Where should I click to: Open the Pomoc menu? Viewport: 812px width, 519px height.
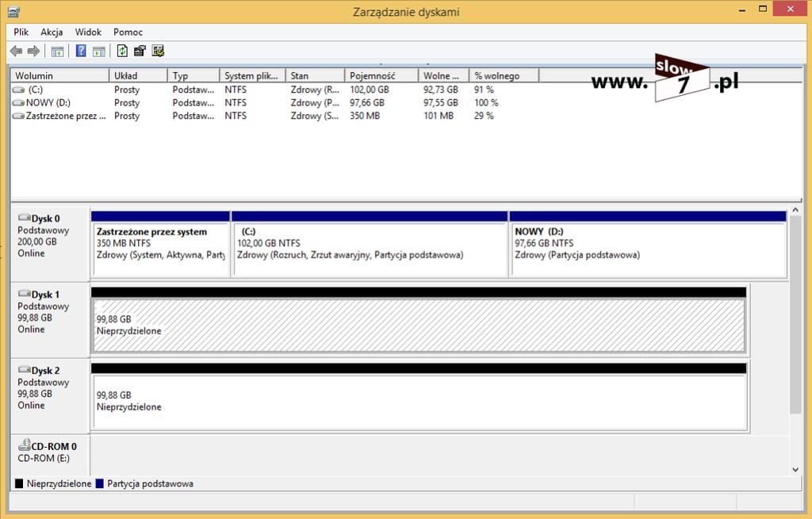[x=128, y=32]
